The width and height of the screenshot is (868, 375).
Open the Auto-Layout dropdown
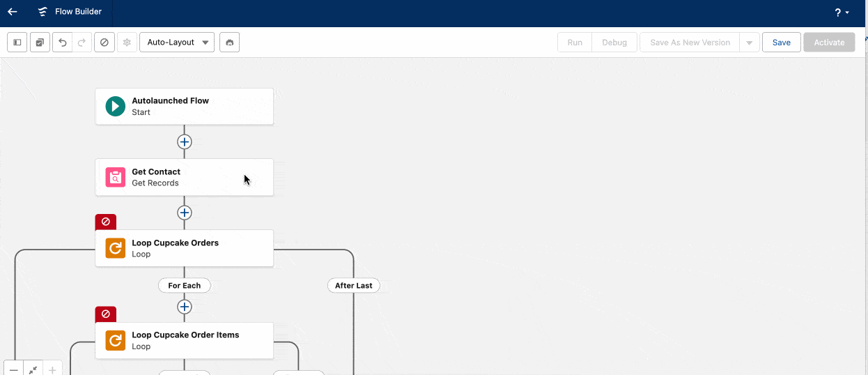click(177, 43)
